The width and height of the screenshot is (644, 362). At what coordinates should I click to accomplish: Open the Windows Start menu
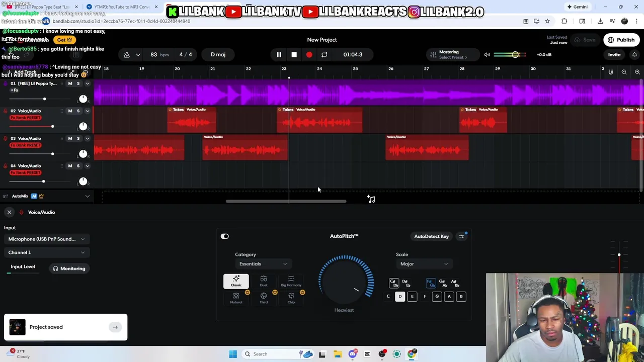[x=233, y=354]
